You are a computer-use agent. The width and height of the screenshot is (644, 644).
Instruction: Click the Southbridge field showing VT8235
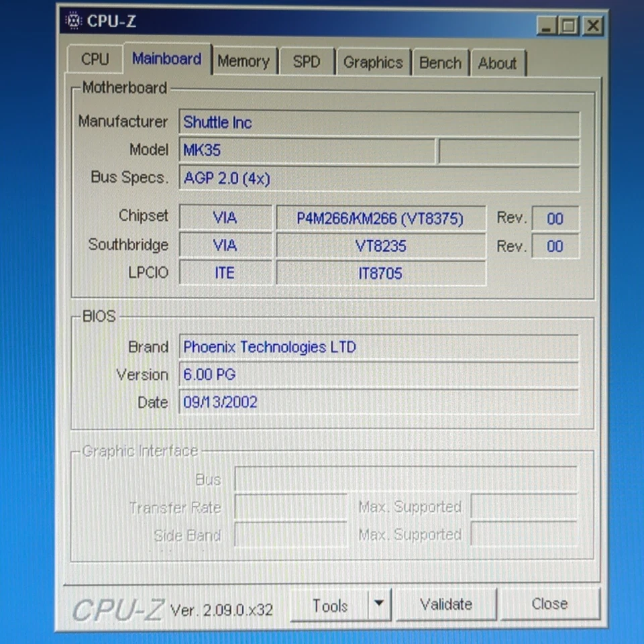[x=380, y=246]
